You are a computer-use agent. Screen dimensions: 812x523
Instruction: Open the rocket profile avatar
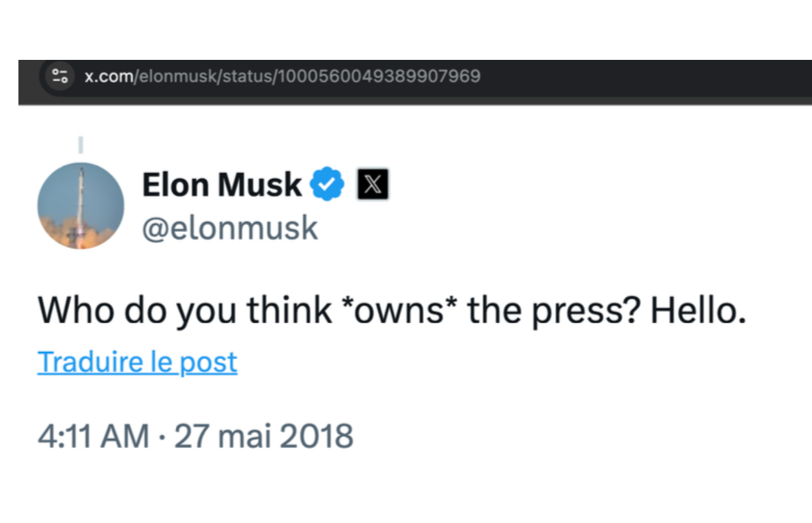(x=81, y=206)
